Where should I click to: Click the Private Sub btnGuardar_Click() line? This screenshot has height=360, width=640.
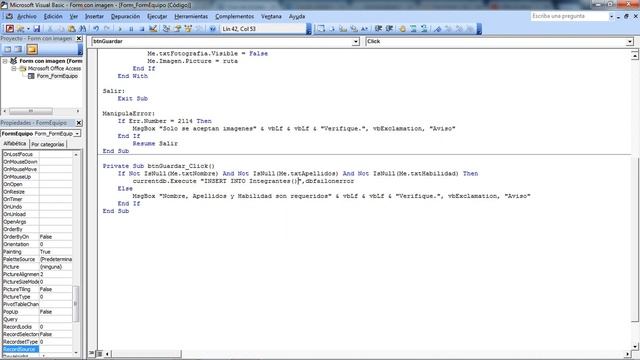158,166
